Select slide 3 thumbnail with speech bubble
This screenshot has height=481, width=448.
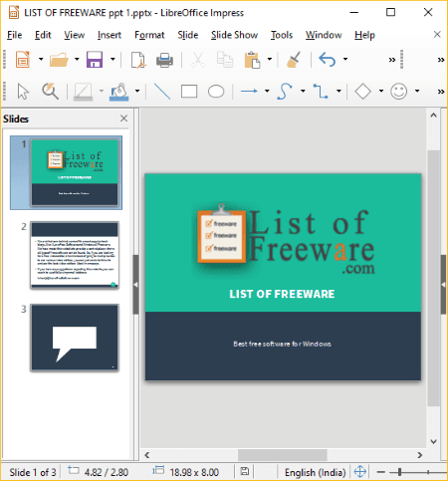click(x=75, y=338)
